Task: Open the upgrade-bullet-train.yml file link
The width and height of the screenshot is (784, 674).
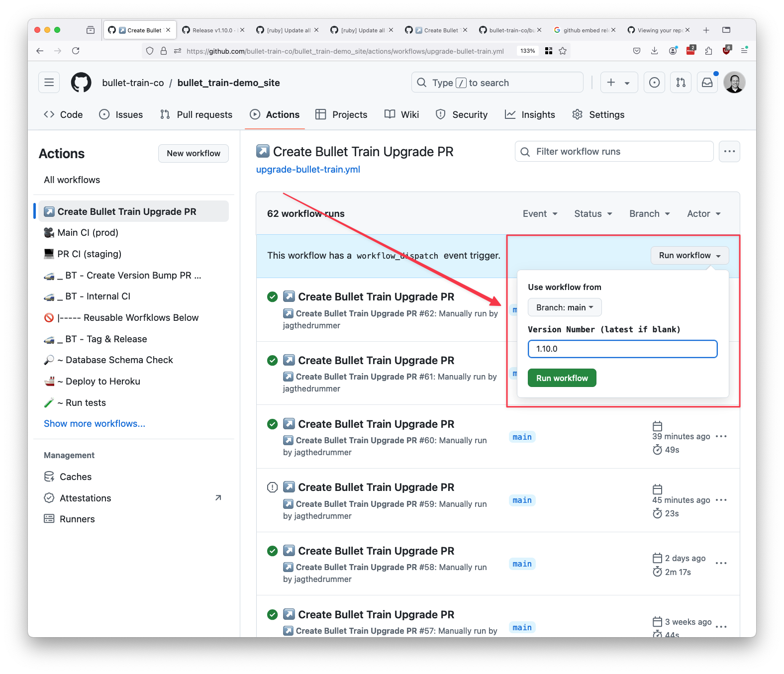Action: (x=308, y=170)
